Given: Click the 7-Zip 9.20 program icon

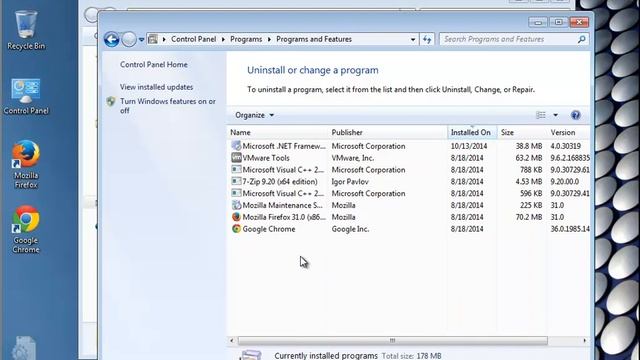Looking at the screenshot, I should click(236, 181).
